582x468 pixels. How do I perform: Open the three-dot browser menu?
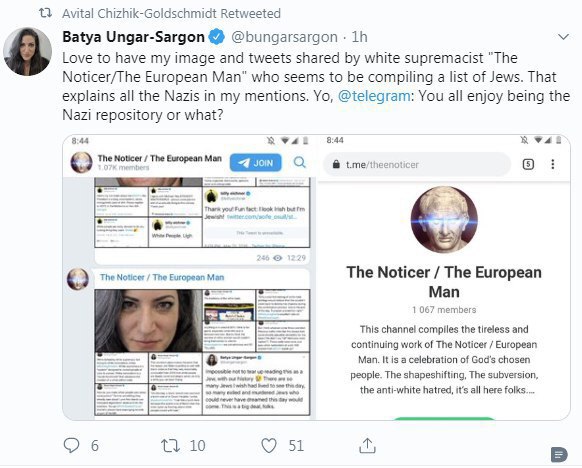[x=553, y=164]
